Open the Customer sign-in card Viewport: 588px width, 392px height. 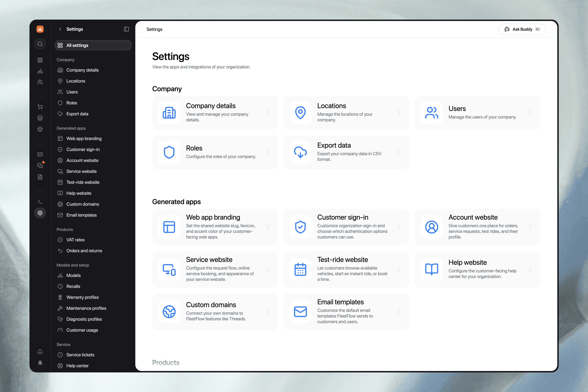tap(346, 227)
